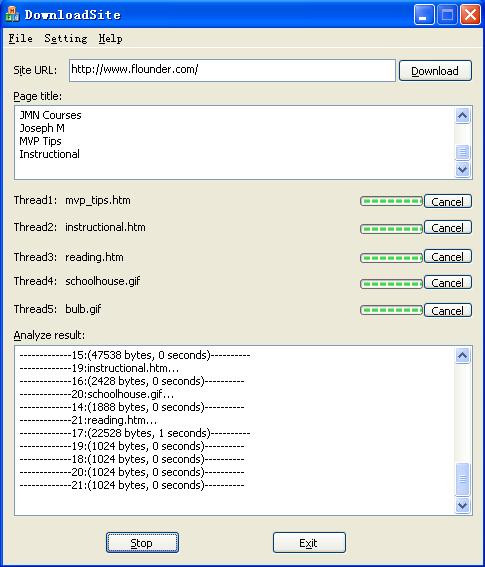Screen dimensions: 485x567
Task: Minimize the DownloadSite window
Action: [x=424, y=15]
